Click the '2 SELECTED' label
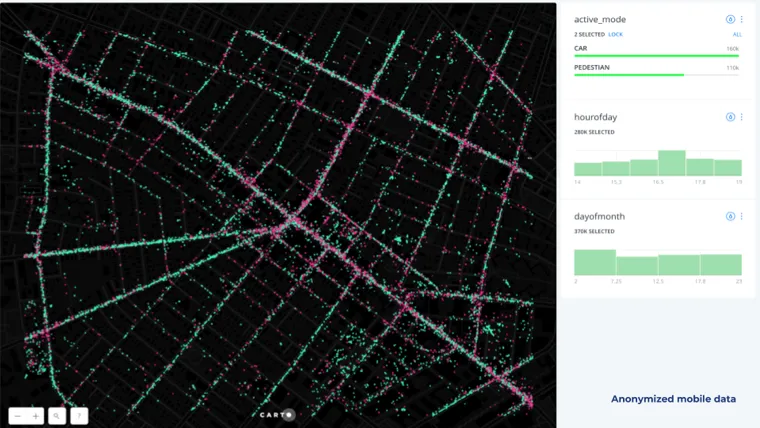The image size is (760, 428). 589,34
